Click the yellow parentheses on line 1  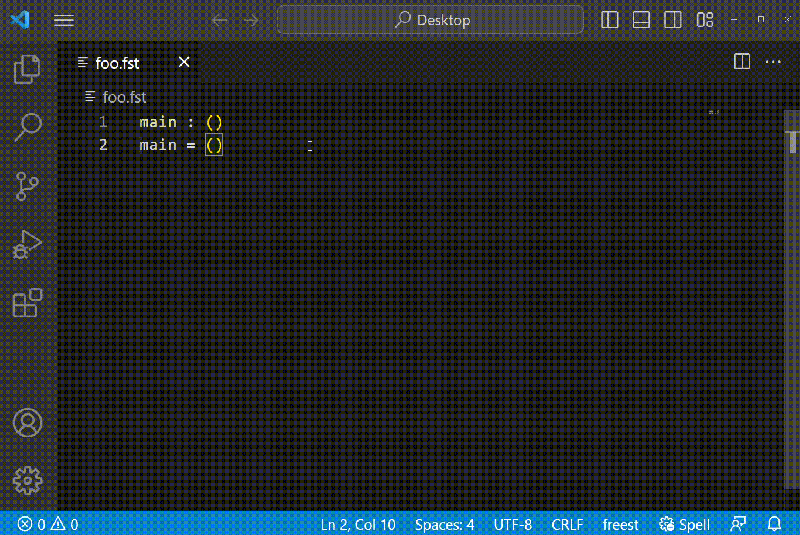(x=214, y=122)
